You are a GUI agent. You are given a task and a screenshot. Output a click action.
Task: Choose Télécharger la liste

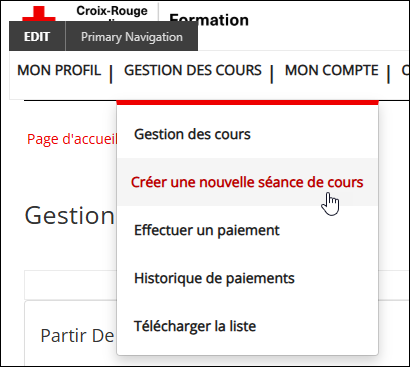(247, 326)
